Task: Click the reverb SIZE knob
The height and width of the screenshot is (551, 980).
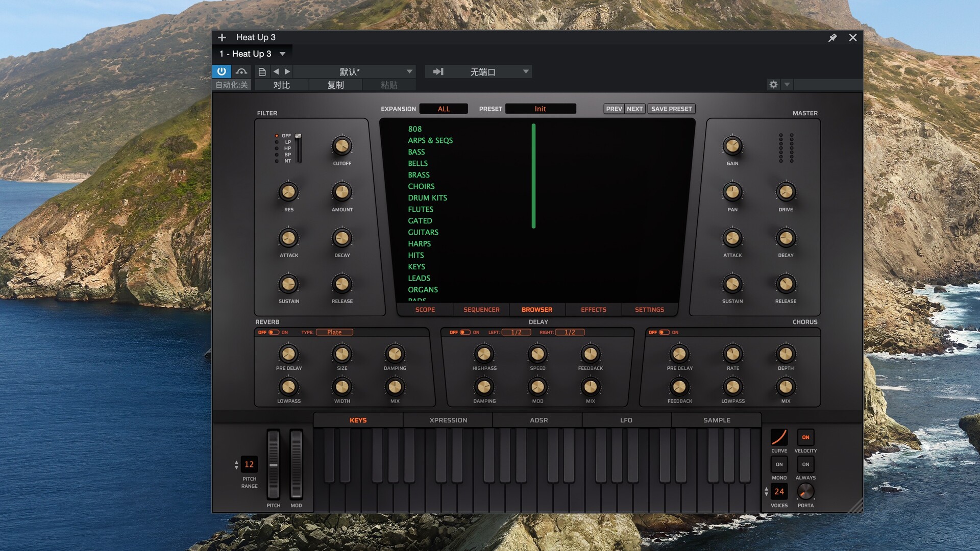Action: click(x=342, y=354)
